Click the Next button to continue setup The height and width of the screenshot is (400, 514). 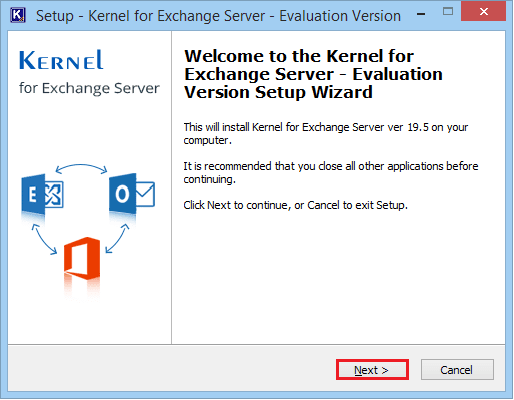click(x=372, y=370)
